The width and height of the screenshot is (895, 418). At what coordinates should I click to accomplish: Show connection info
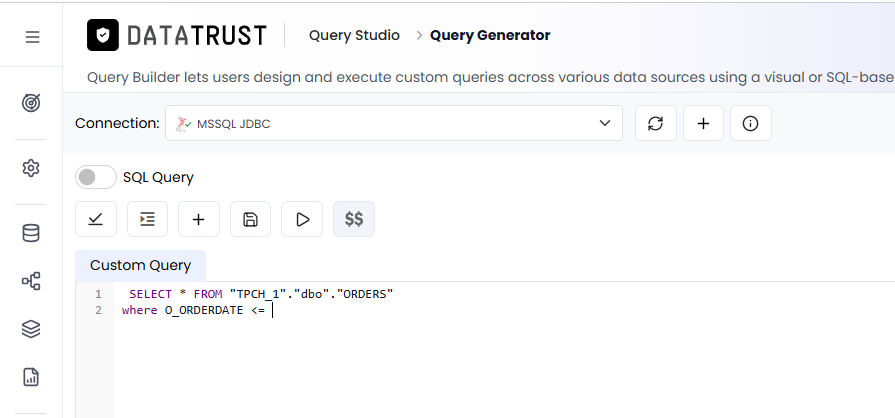[751, 123]
